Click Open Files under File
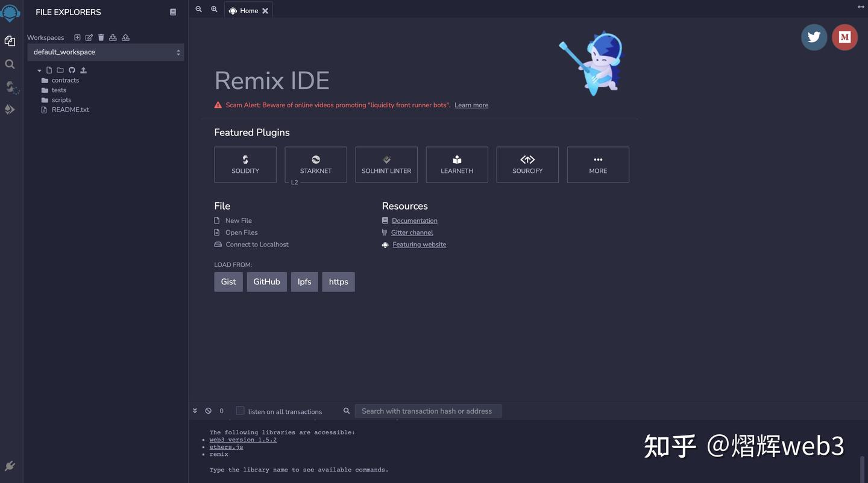 click(x=242, y=232)
